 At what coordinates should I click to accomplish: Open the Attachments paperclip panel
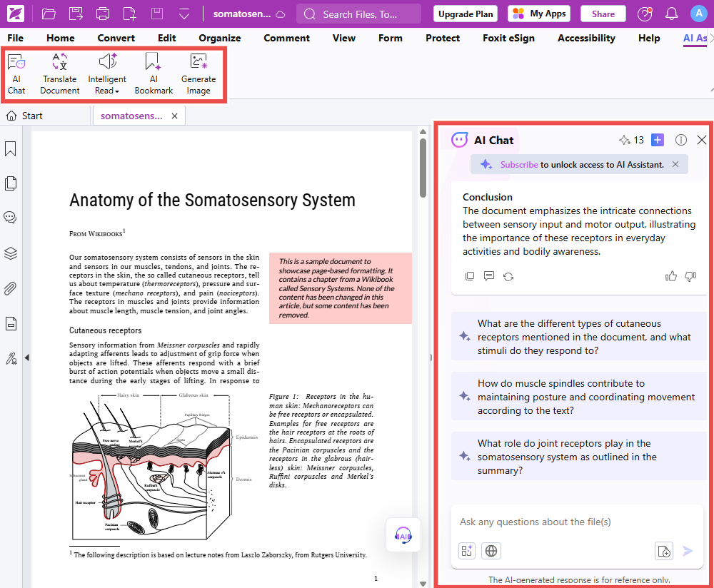pyautogui.click(x=11, y=288)
